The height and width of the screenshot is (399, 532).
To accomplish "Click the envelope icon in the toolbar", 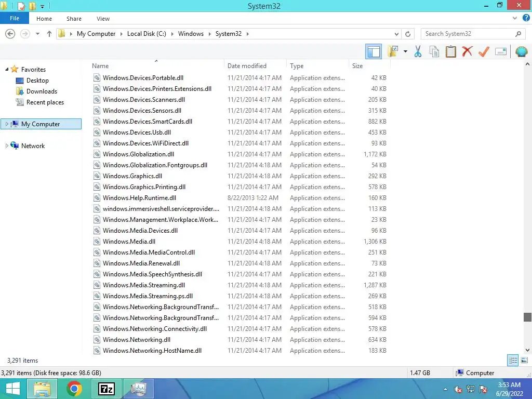I will [501, 51].
